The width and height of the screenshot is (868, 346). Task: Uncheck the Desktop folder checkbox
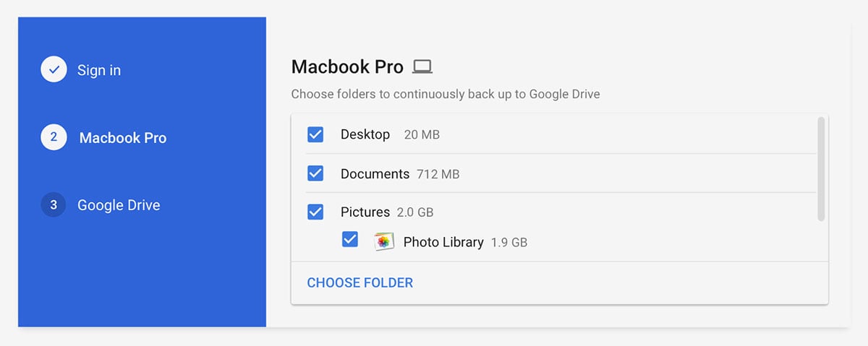pyautogui.click(x=315, y=134)
